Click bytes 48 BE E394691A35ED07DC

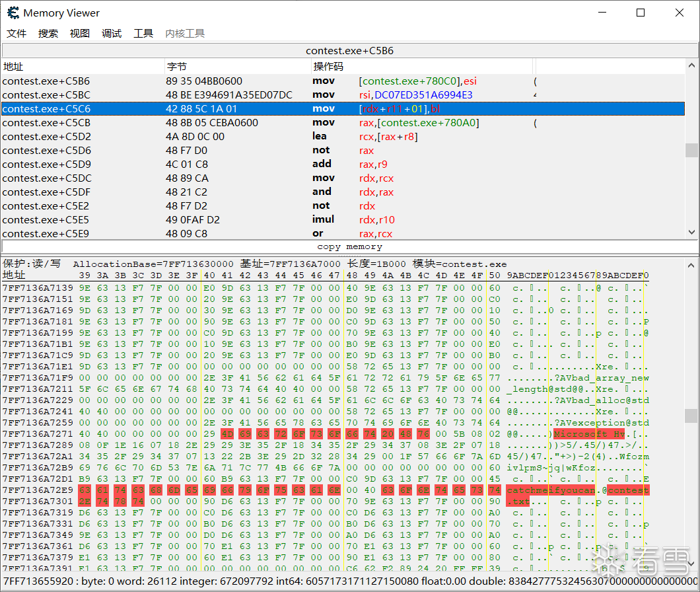pos(229,94)
